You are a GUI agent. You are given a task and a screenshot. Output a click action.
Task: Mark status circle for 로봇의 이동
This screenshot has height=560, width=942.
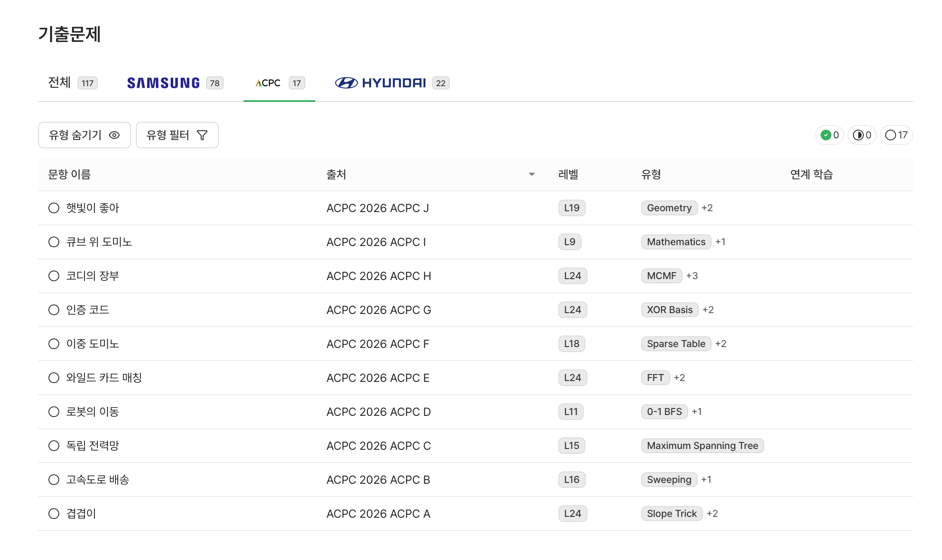coord(54,412)
